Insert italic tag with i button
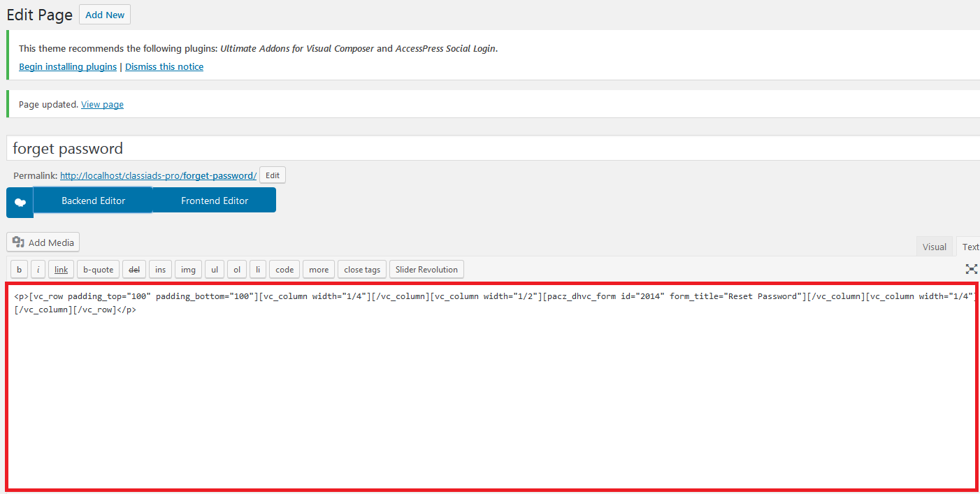 38,270
